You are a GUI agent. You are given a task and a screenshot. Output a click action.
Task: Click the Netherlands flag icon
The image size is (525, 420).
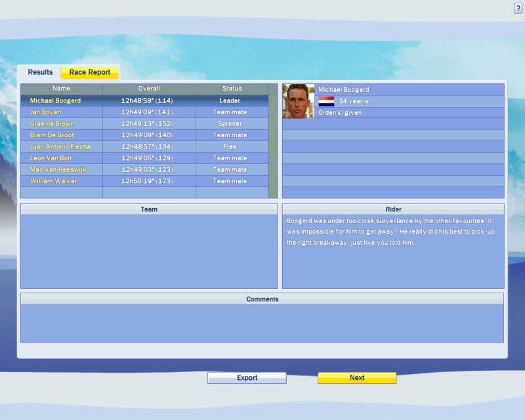(326, 101)
